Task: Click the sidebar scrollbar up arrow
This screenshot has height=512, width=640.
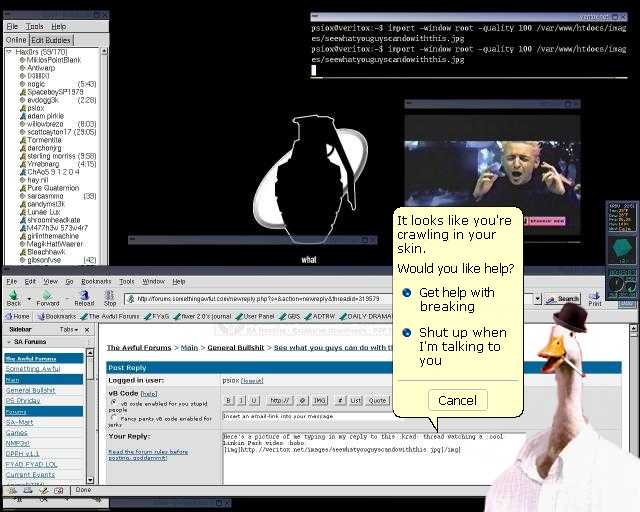Action: tap(91, 352)
